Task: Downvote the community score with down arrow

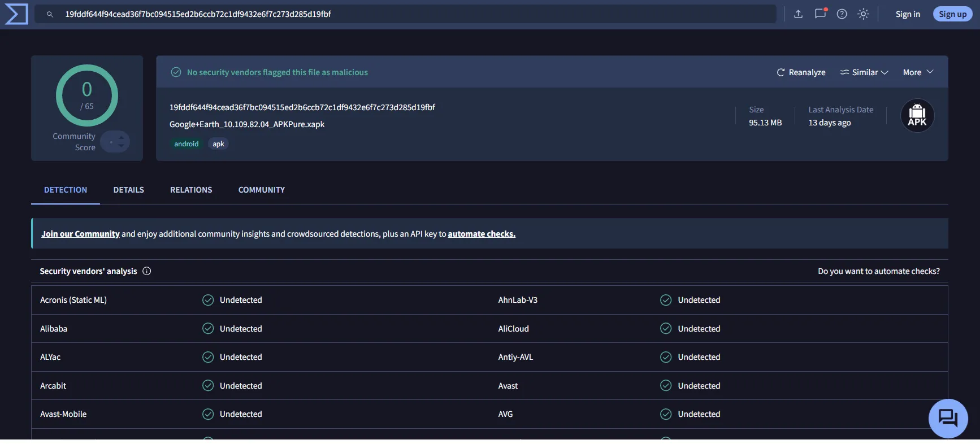Action: click(x=121, y=146)
